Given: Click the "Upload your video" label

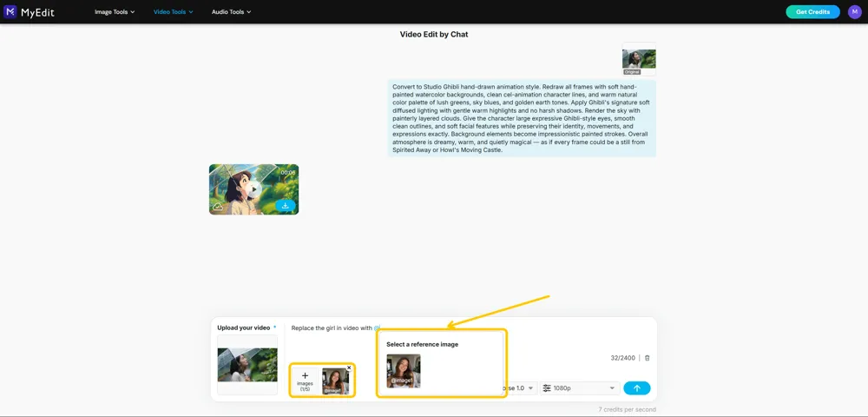Looking at the screenshot, I should coord(244,328).
